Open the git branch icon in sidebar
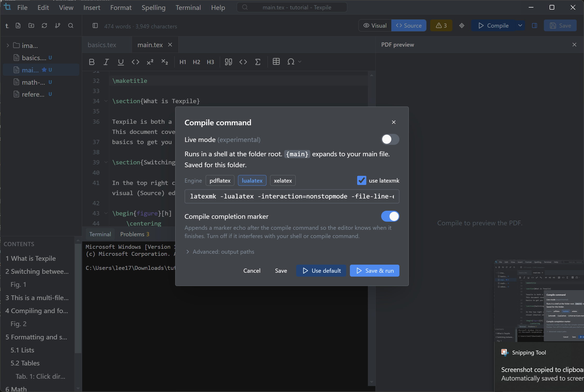 click(x=58, y=26)
